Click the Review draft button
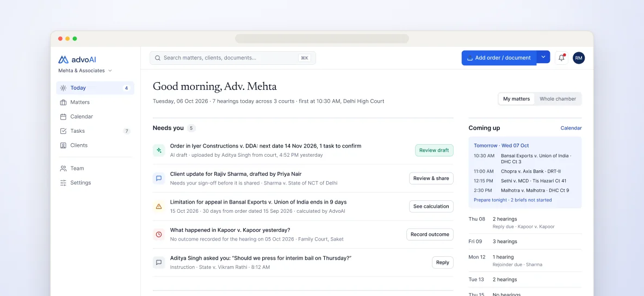This screenshot has height=296, width=644. [x=434, y=151]
